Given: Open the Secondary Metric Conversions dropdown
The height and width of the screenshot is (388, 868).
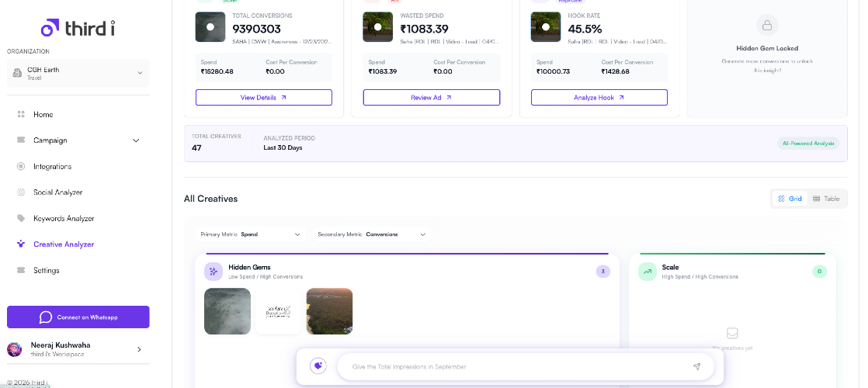Looking at the screenshot, I should [x=372, y=234].
